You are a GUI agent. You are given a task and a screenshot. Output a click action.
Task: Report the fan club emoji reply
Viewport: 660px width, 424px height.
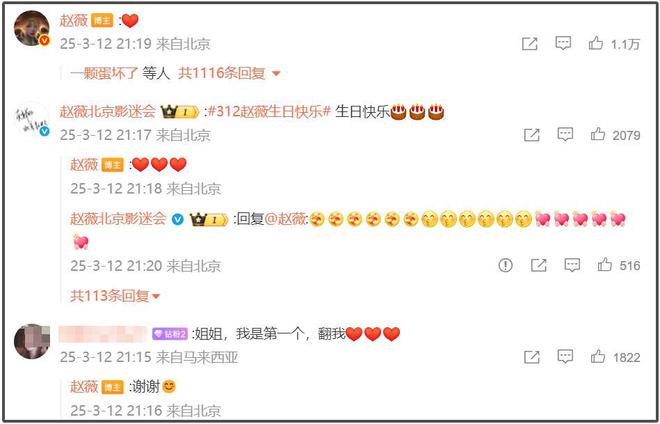[506, 265]
